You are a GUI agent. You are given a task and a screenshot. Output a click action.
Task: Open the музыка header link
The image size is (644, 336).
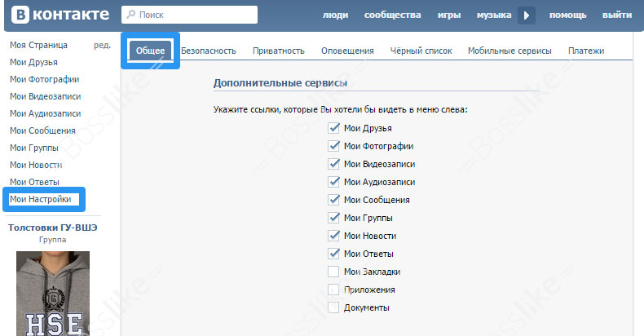click(x=494, y=15)
